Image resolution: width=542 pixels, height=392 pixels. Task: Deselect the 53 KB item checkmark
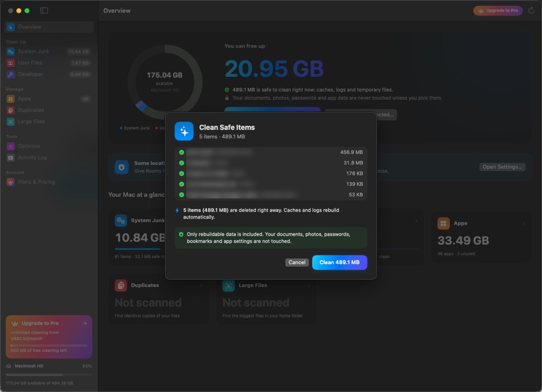[x=181, y=195]
